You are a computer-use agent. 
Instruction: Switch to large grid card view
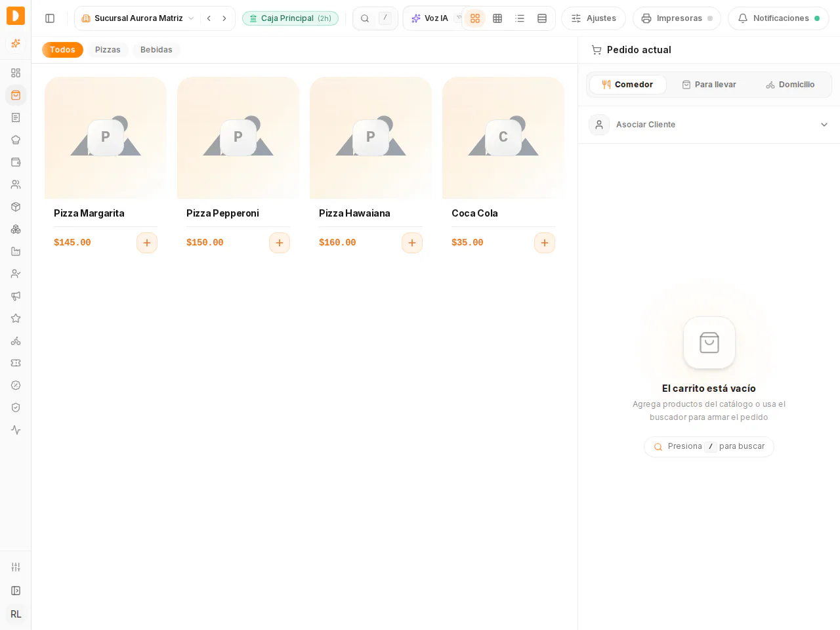click(x=475, y=18)
